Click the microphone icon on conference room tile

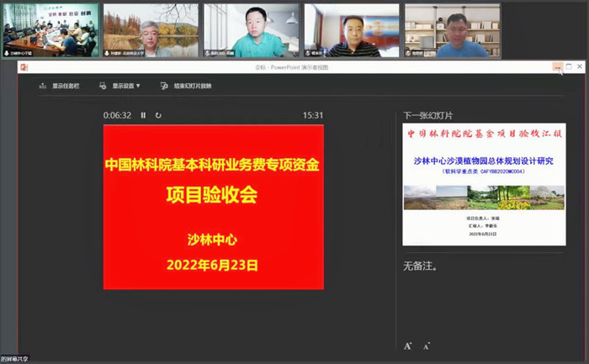pyautogui.click(x=7, y=53)
